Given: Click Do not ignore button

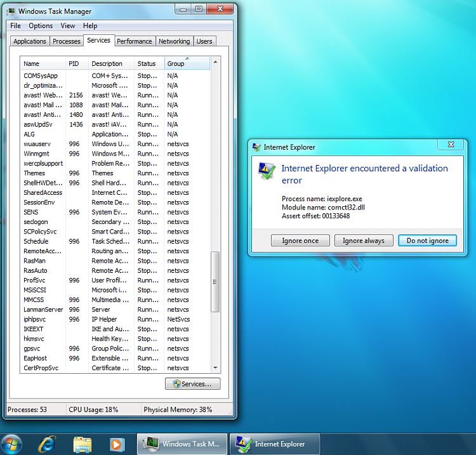Looking at the screenshot, I should (x=427, y=241).
